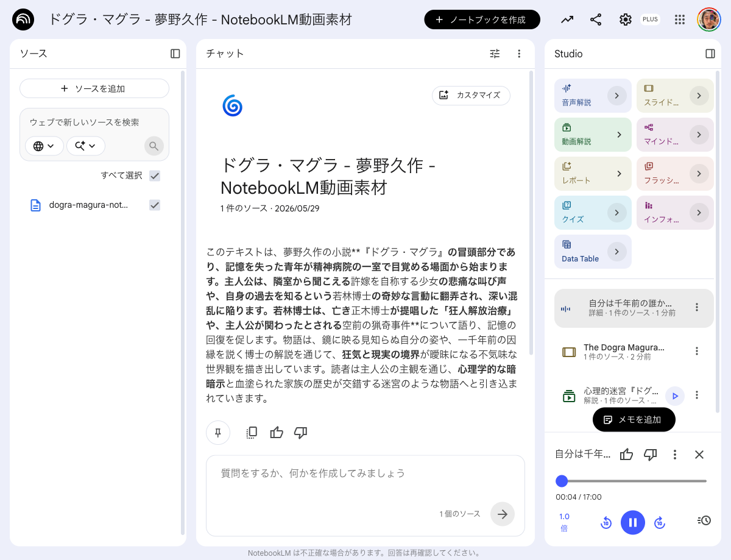Click ノートブックを作成 button

pyautogui.click(x=482, y=19)
